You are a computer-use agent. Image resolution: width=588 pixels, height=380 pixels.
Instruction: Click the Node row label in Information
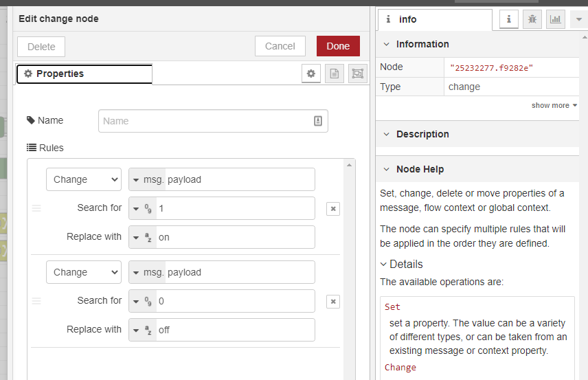coord(391,67)
